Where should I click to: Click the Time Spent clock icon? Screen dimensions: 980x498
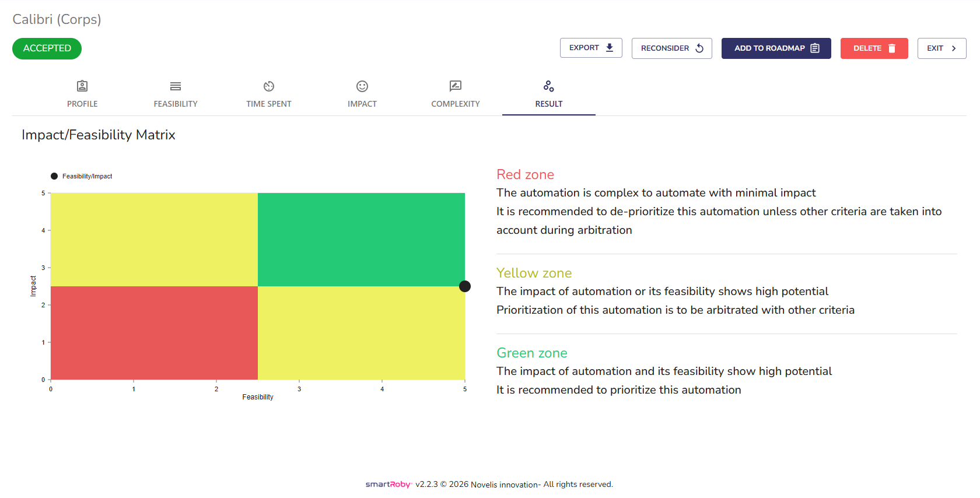(269, 86)
